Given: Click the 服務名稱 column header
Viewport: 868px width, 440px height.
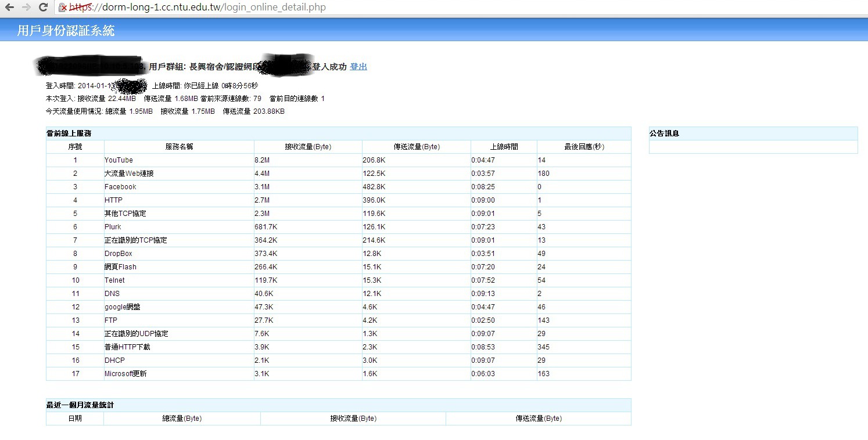Looking at the screenshot, I should coord(179,147).
